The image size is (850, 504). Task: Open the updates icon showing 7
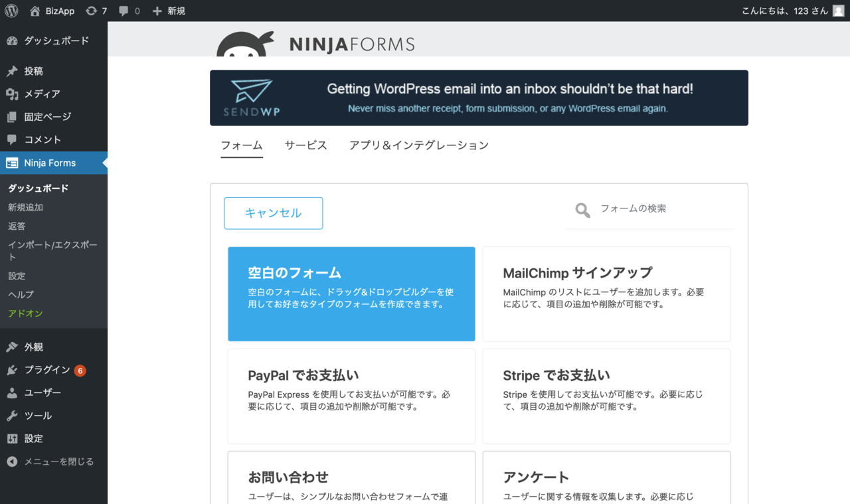(91, 11)
